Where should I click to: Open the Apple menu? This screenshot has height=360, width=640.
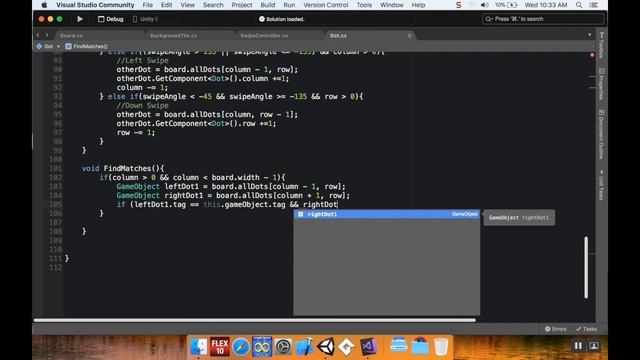44,5
